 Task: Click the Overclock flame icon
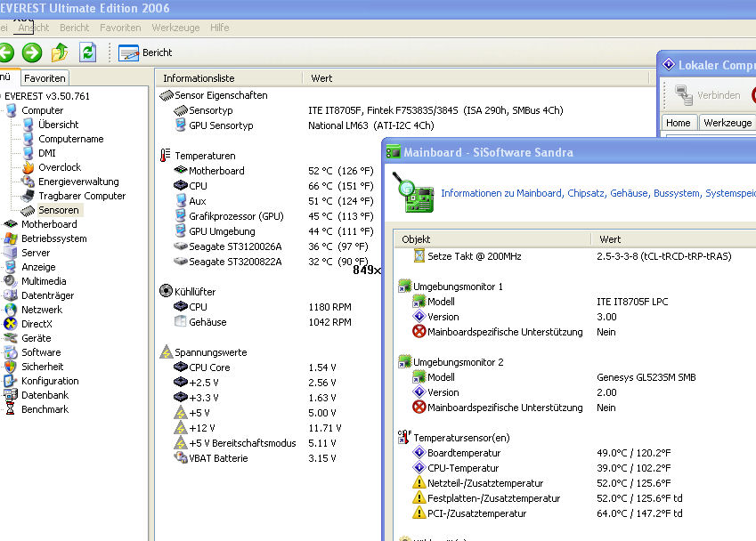point(28,167)
